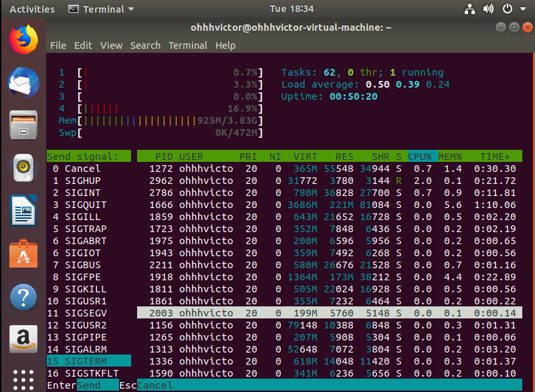Viewport: 535px width, 392px height.
Task: Open the Terminal app menu dropdown
Action: 102,9
